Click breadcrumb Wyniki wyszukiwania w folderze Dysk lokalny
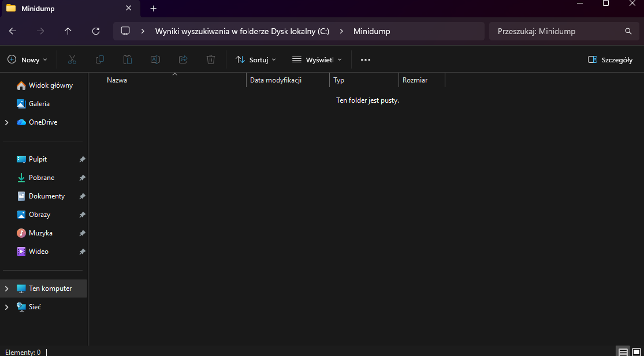This screenshot has width=644, height=356. 243,31
